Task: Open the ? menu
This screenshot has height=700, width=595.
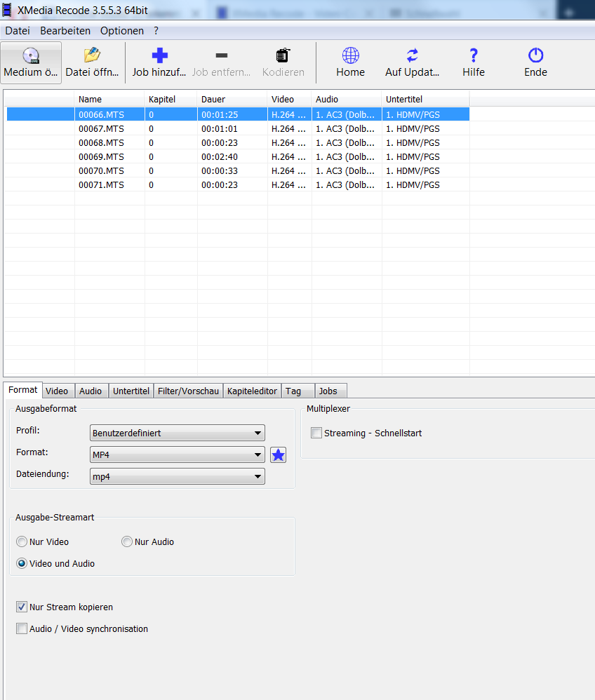Action: 156,31
